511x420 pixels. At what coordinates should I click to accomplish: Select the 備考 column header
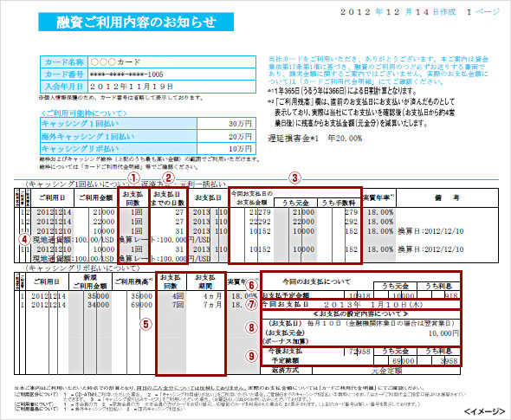coord(446,197)
